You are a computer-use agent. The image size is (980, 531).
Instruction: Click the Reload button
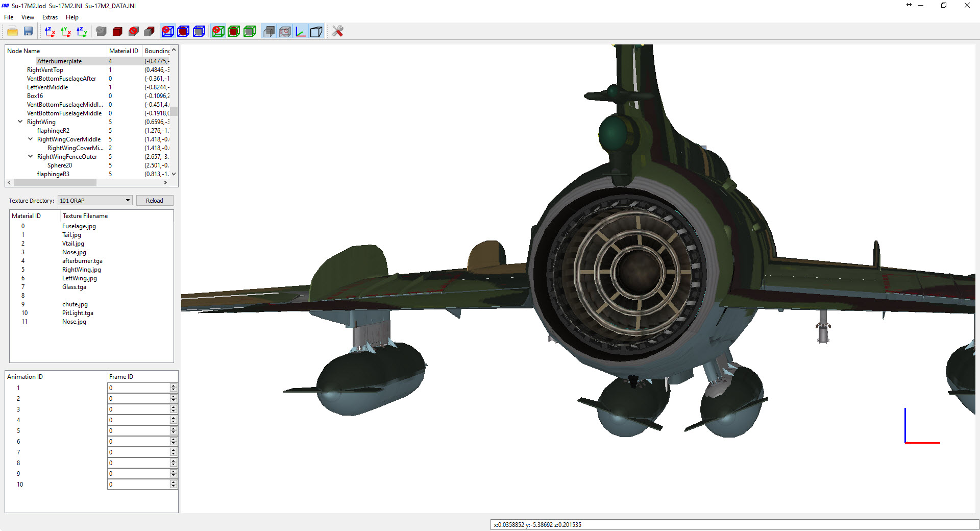tap(155, 201)
